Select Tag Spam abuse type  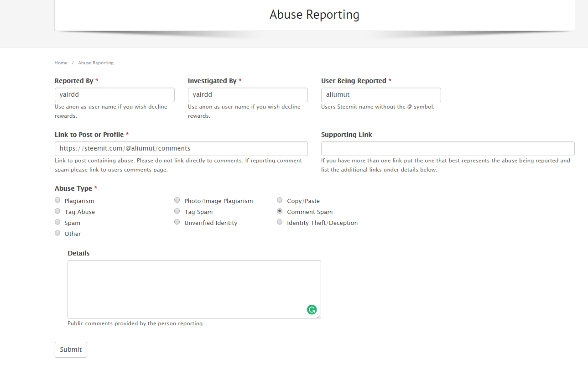pyautogui.click(x=177, y=210)
